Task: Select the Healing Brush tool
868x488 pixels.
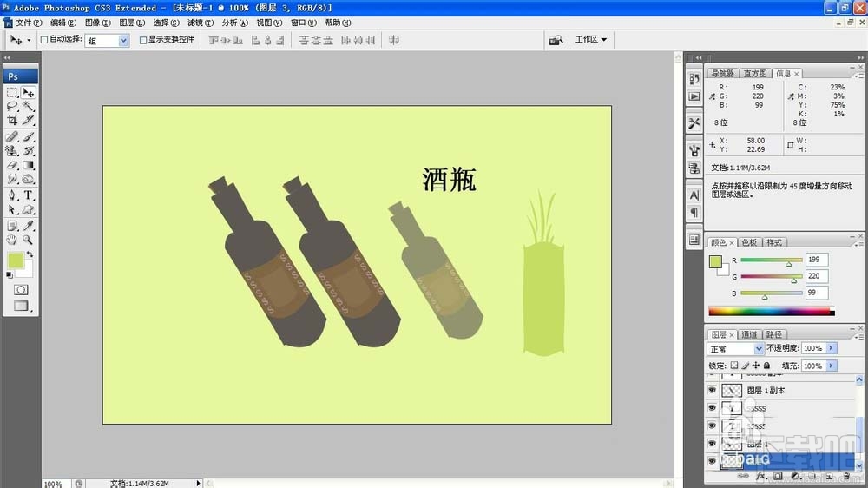Action: click(12, 136)
